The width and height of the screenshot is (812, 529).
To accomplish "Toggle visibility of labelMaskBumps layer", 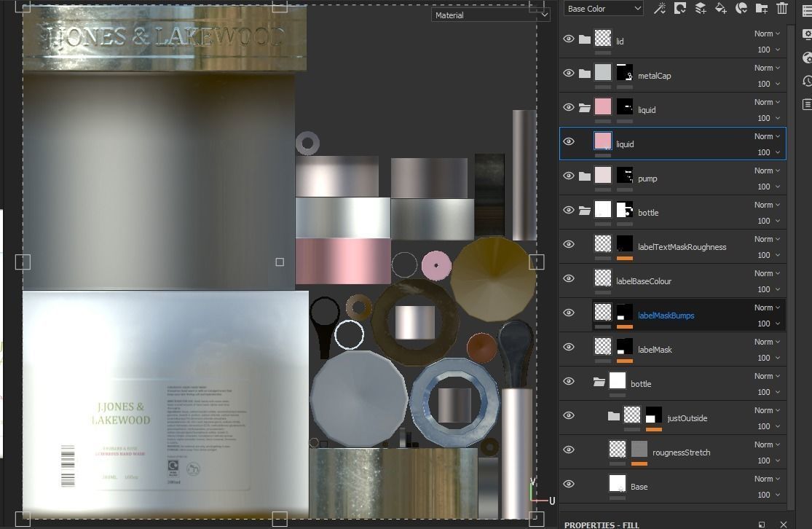I will (569, 313).
